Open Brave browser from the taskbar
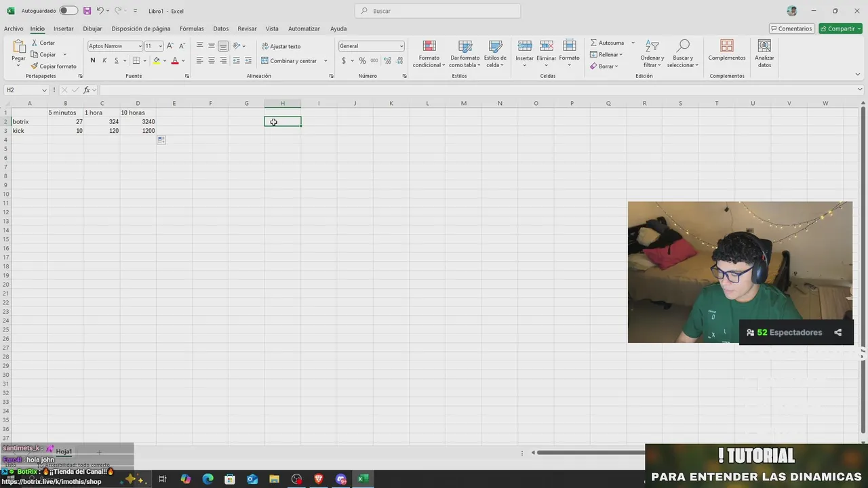 [319, 479]
